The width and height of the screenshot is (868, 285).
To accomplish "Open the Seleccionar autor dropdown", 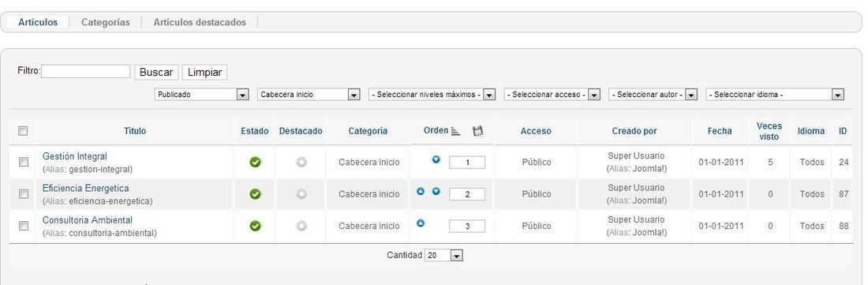I will tap(653, 95).
